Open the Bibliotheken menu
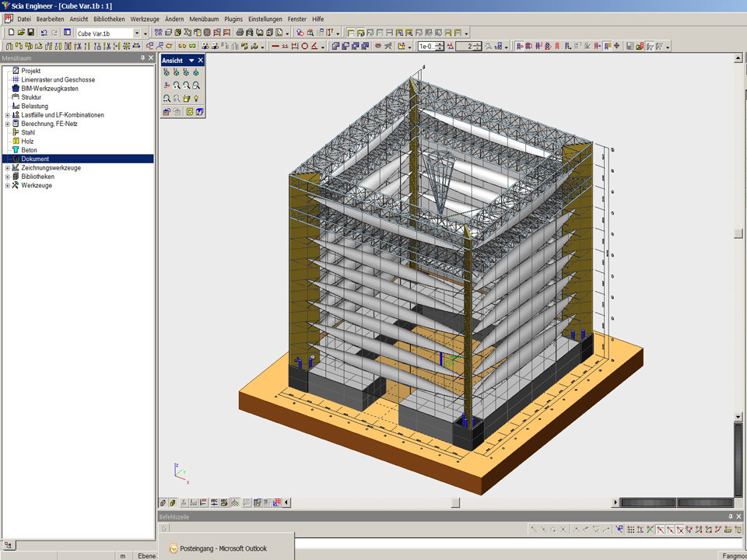747x560 pixels. point(108,19)
